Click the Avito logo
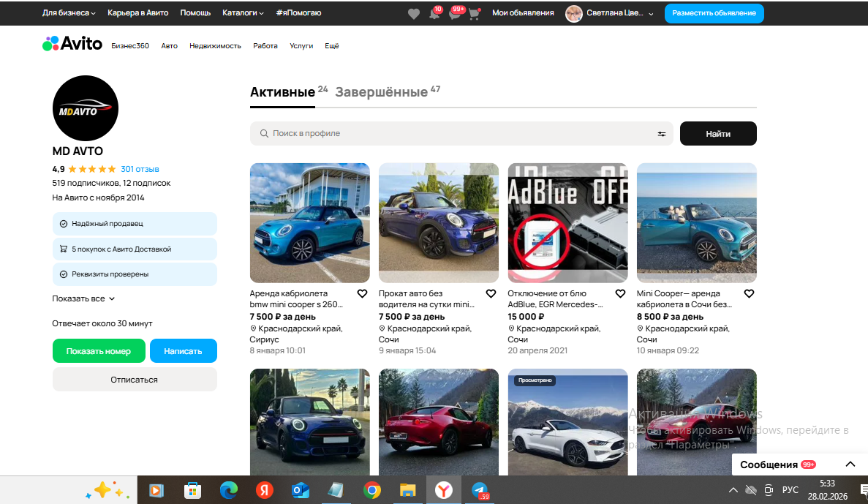This screenshot has height=504, width=868. click(72, 43)
